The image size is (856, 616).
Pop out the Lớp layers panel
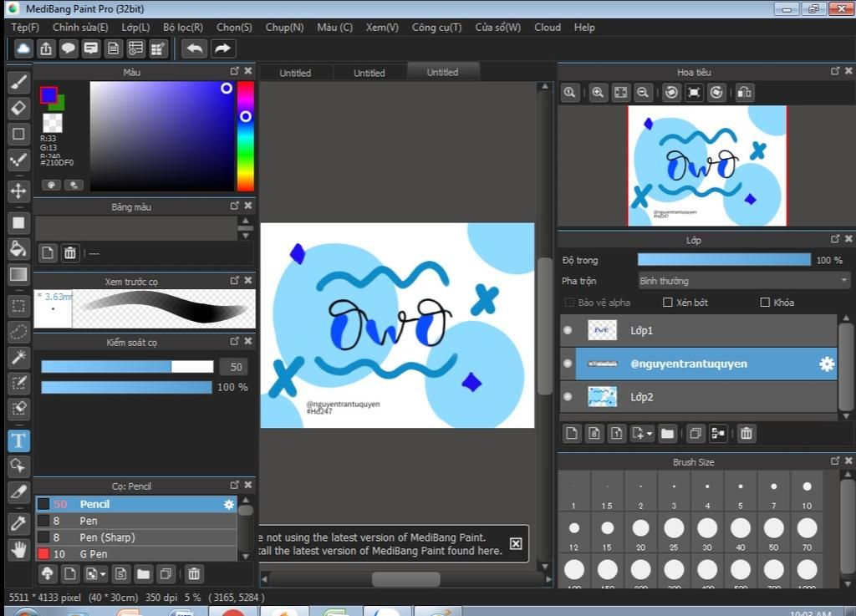835,239
